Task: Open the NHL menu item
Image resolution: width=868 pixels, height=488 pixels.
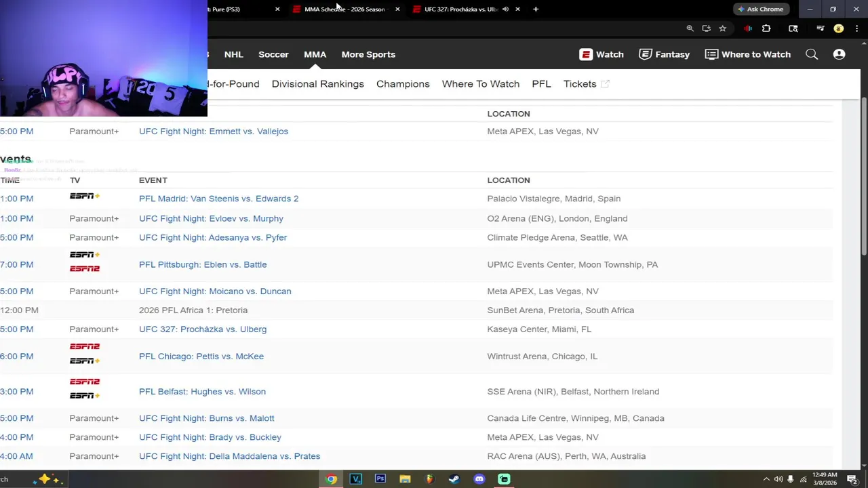Action: coord(233,54)
